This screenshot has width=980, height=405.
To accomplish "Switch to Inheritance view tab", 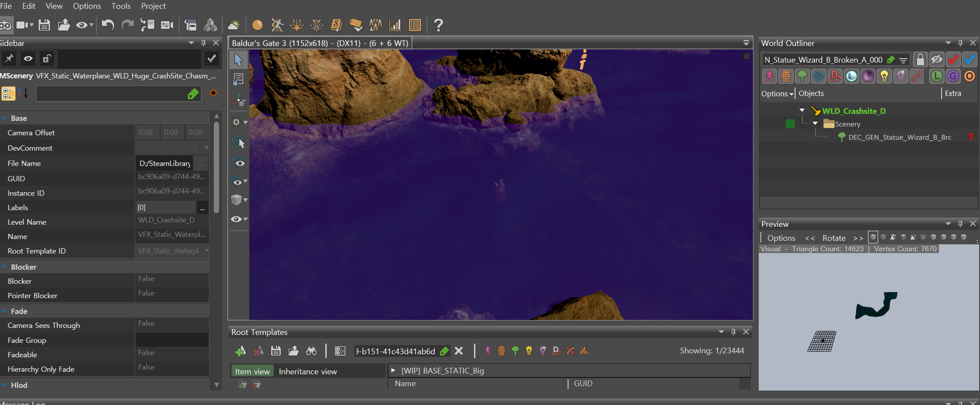I will tap(308, 371).
